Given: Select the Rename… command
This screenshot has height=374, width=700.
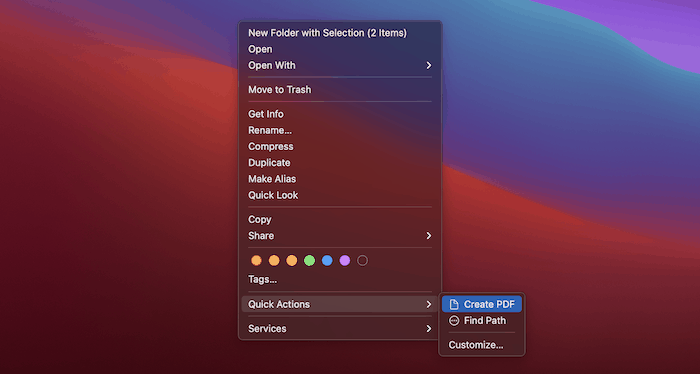Looking at the screenshot, I should click(270, 130).
